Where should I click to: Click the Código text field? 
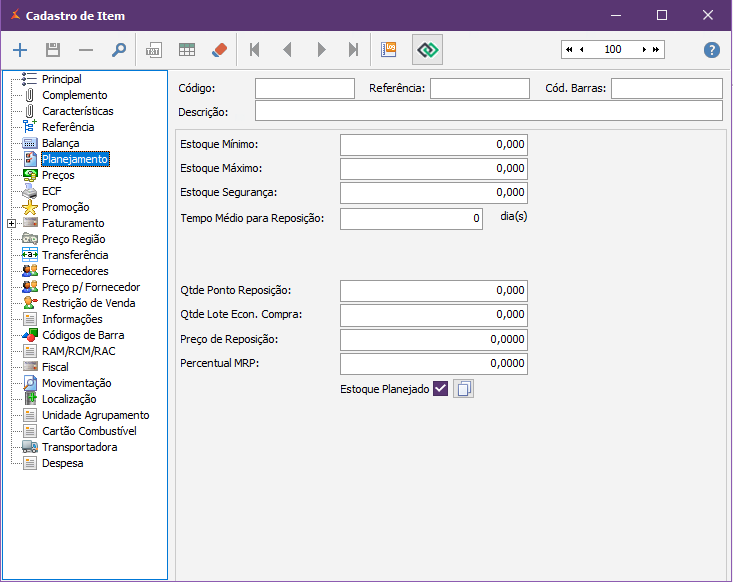click(x=304, y=89)
